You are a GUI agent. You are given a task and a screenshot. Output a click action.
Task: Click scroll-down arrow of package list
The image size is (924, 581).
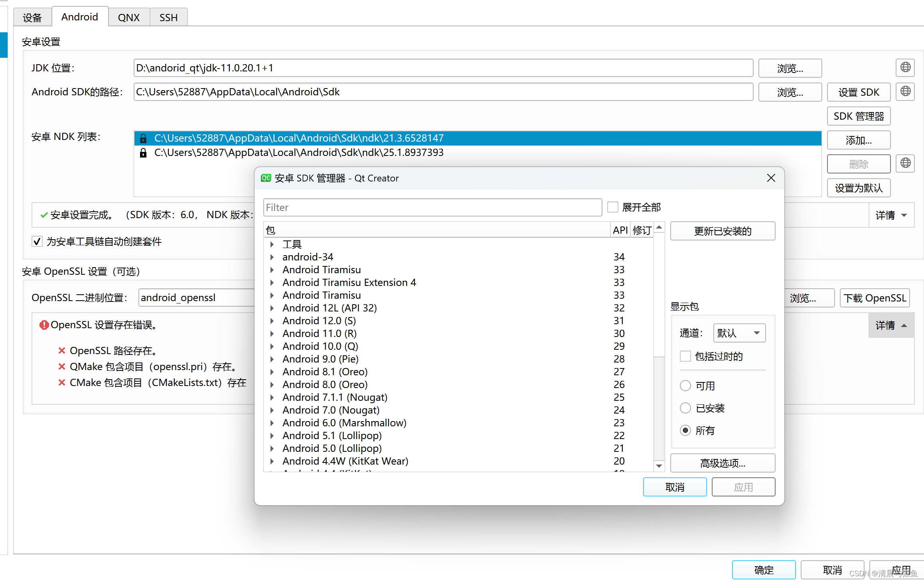click(659, 465)
